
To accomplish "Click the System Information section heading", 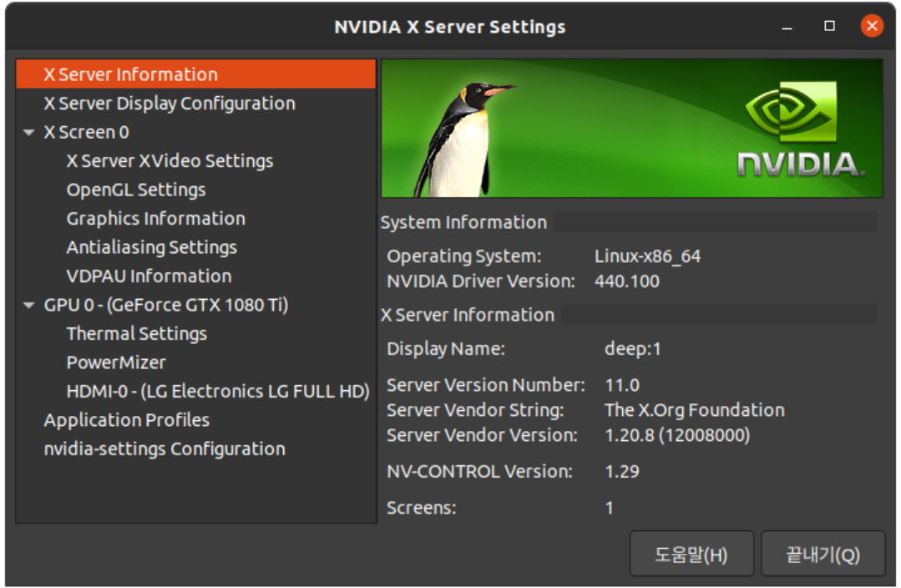I will tap(463, 222).
